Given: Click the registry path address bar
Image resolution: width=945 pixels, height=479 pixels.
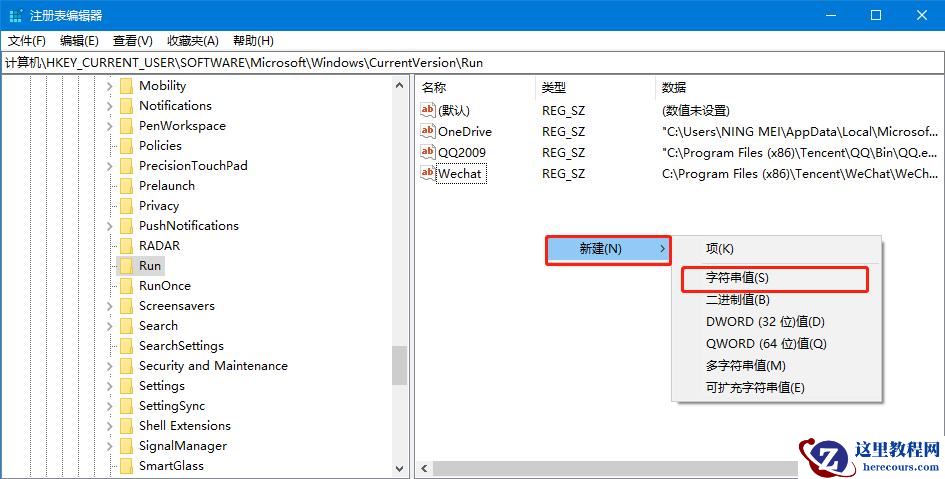Looking at the screenshot, I should tap(472, 63).
